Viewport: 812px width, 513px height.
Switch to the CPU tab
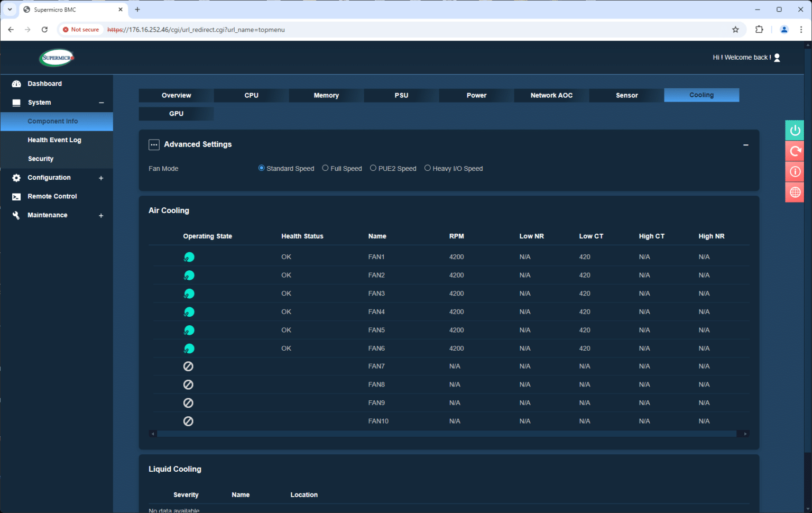coord(251,95)
